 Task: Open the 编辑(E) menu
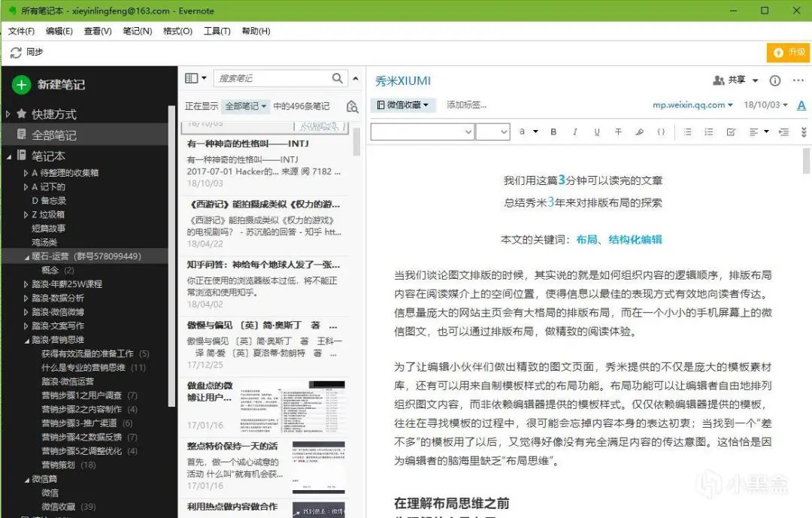point(59,31)
